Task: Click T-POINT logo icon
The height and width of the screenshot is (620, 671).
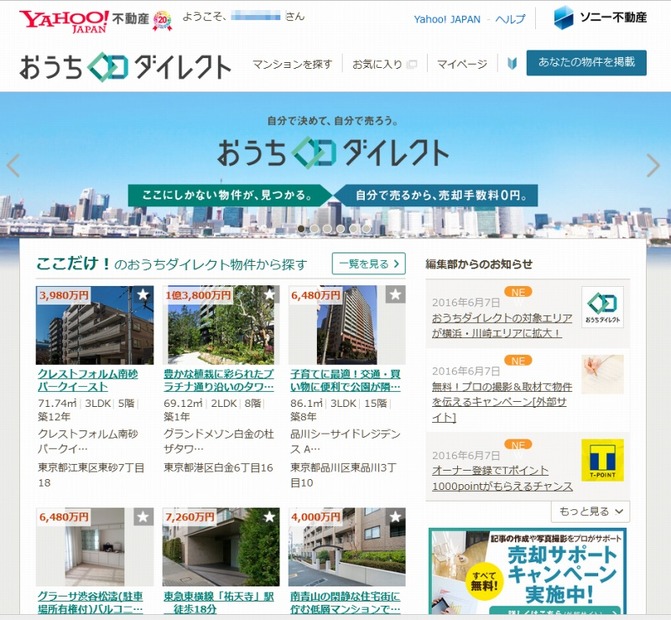Action: 603,460
